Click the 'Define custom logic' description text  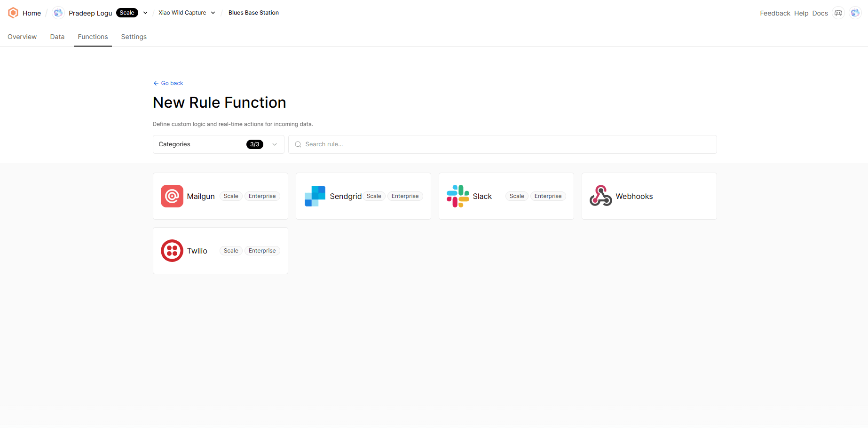pos(233,124)
